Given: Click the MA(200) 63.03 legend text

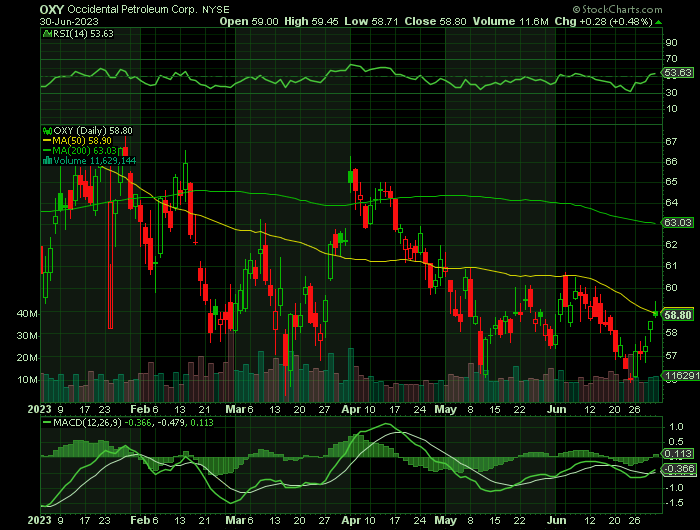Looking at the screenshot, I should (x=85, y=150).
